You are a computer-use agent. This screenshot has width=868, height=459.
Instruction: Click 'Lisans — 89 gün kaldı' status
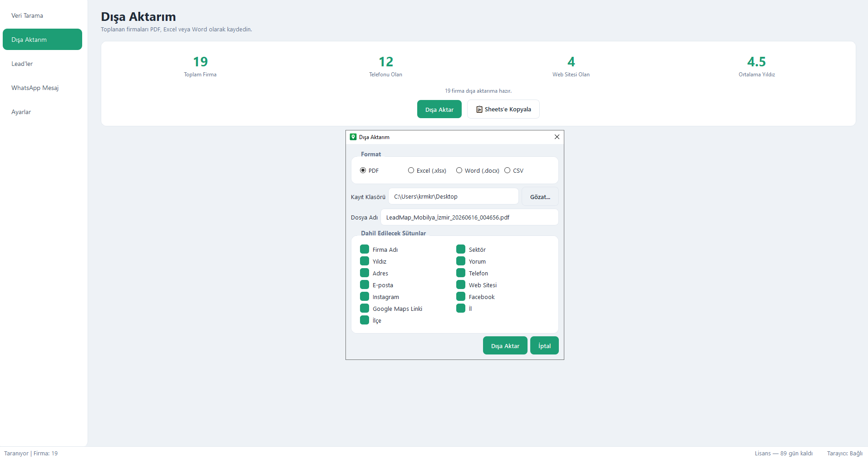(784, 453)
